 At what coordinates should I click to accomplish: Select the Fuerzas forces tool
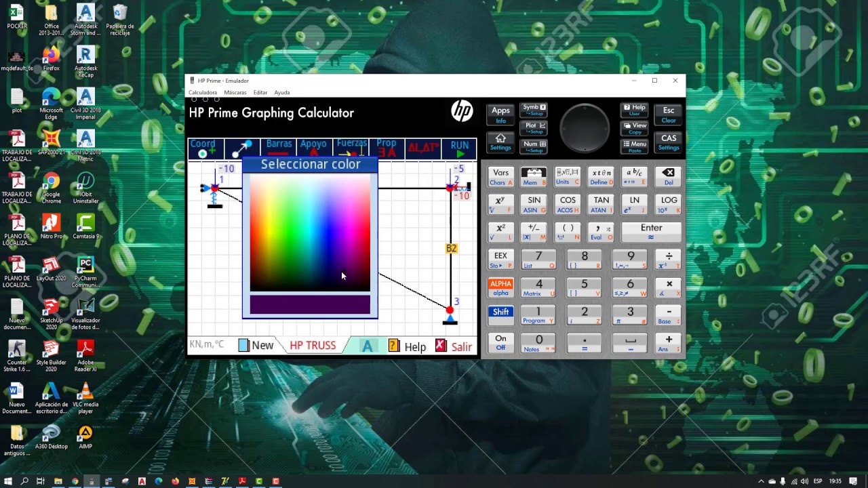(351, 148)
